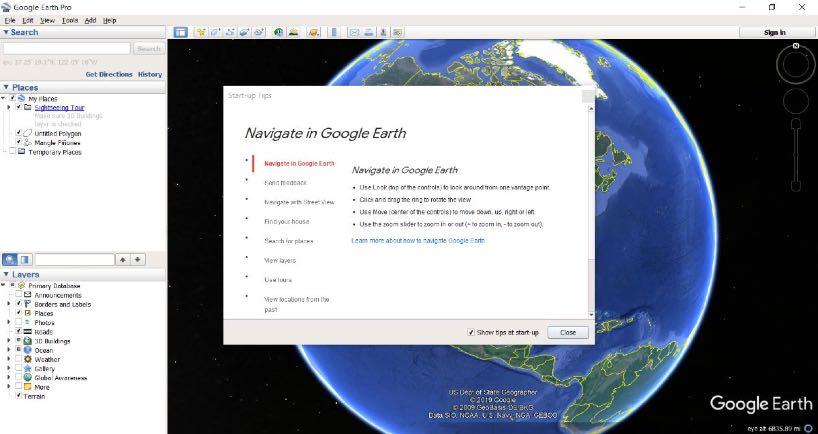Click the Add Polygon toolbar icon
The width and height of the screenshot is (818, 434).
click(x=215, y=32)
